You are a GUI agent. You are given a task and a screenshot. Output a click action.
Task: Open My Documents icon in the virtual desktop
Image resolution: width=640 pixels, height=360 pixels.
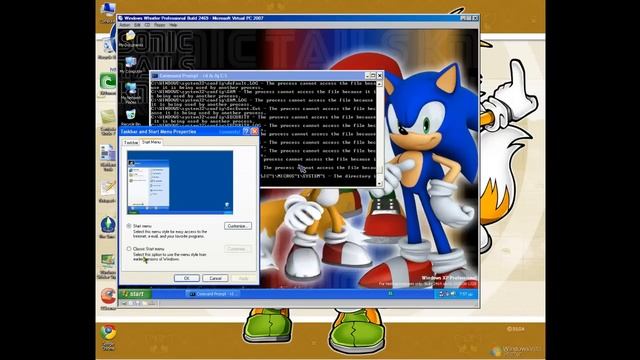[131, 38]
